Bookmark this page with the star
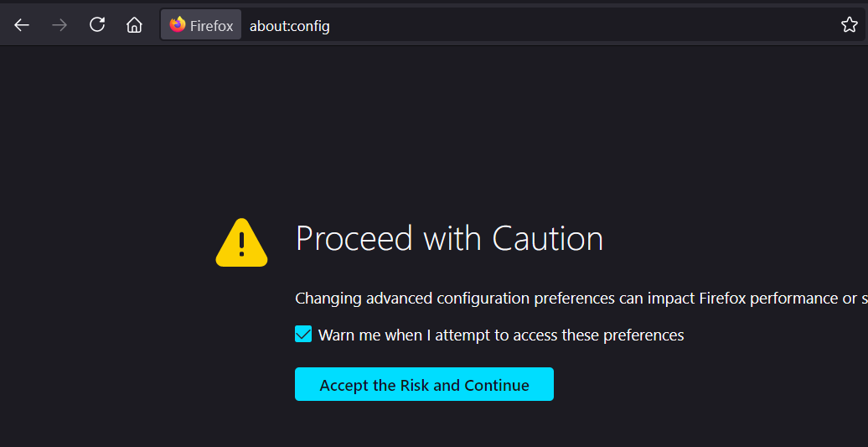This screenshot has width=868, height=447. (x=850, y=25)
